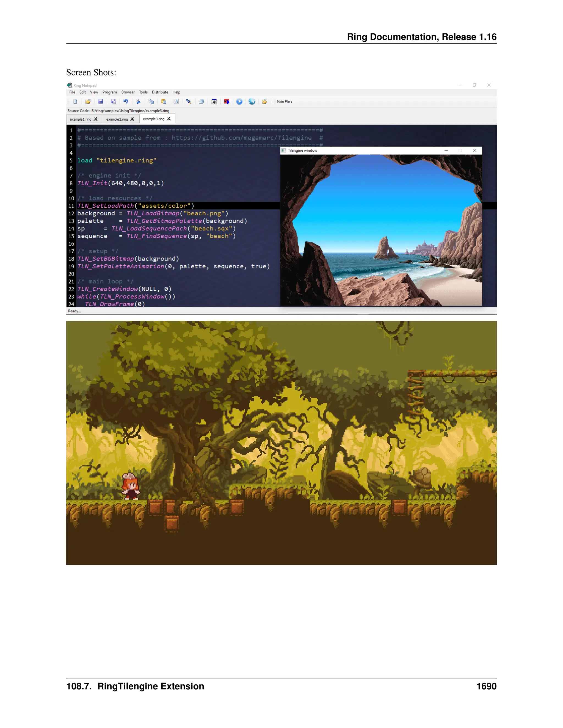This screenshot has width=563, height=728.
Task: Close the example2.ring tab
Action: [133, 119]
